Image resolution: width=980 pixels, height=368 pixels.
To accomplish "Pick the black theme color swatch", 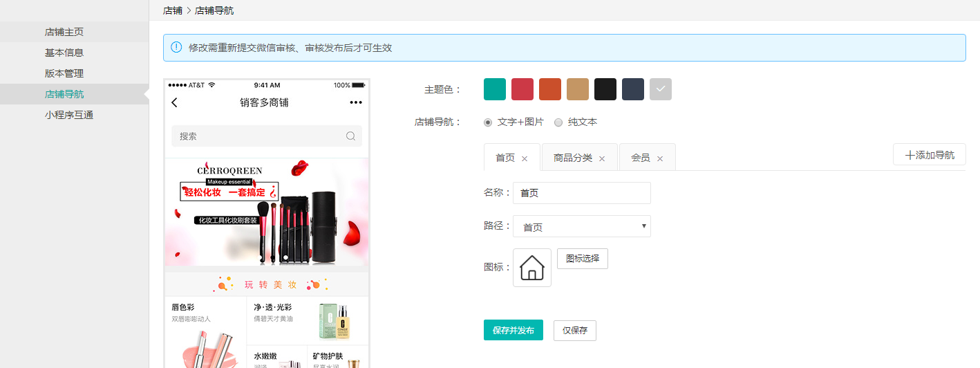I will [605, 89].
